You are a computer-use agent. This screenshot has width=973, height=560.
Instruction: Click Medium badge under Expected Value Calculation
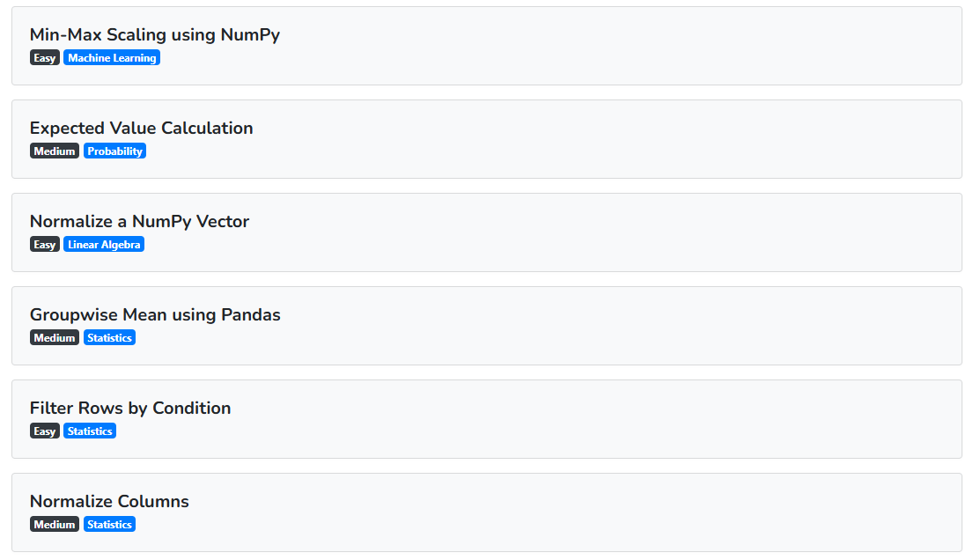click(x=55, y=151)
